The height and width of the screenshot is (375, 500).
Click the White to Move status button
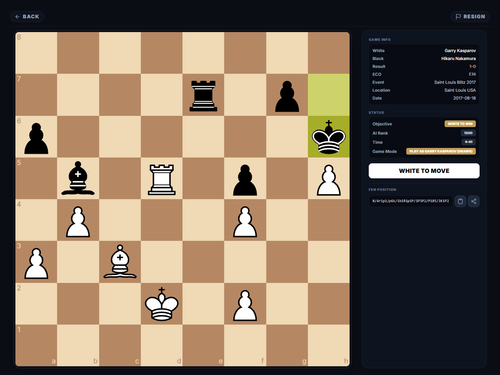(x=424, y=171)
